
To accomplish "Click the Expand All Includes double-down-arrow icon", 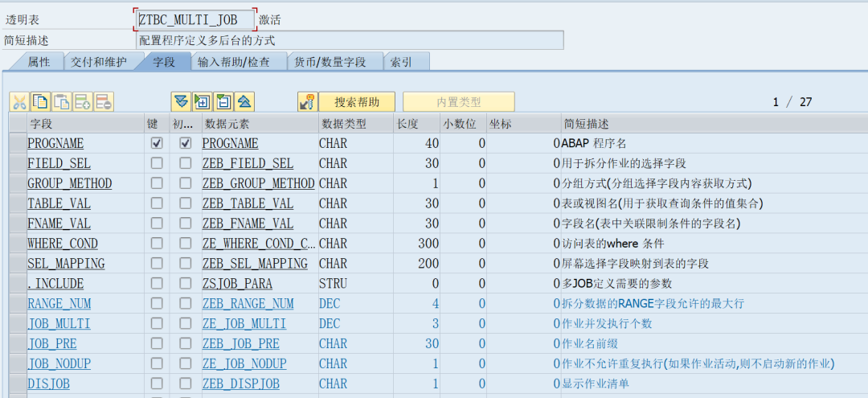I will click(181, 102).
